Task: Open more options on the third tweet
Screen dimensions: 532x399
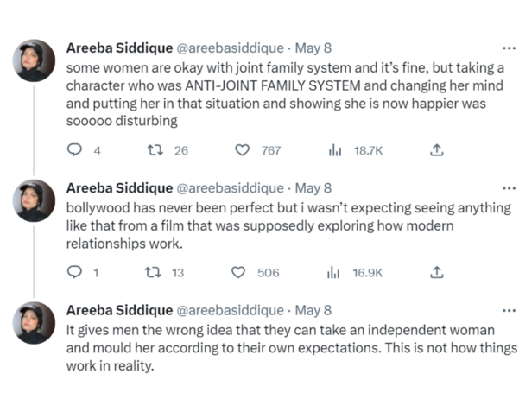Action: point(509,310)
